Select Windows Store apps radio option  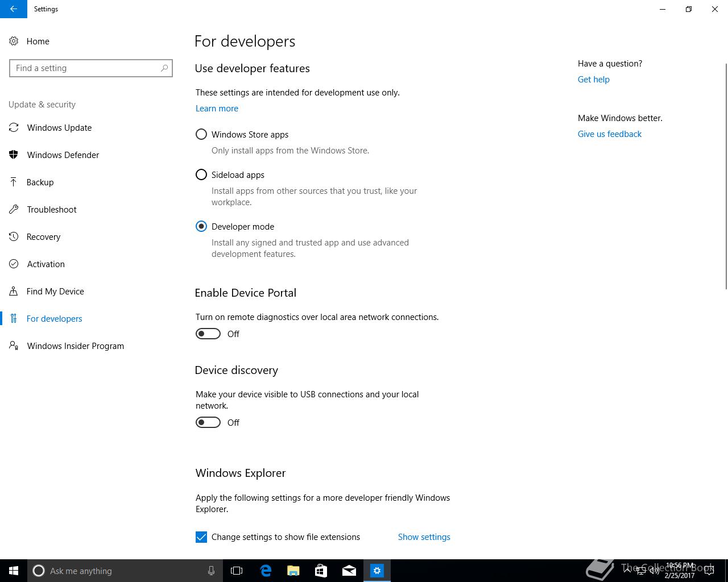[x=201, y=135]
